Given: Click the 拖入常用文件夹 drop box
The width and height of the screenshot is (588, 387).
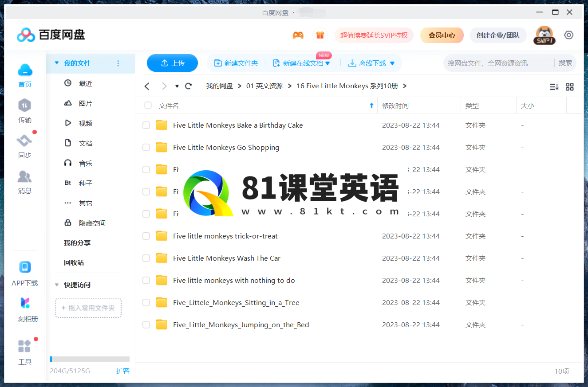Looking at the screenshot, I should [x=88, y=308].
